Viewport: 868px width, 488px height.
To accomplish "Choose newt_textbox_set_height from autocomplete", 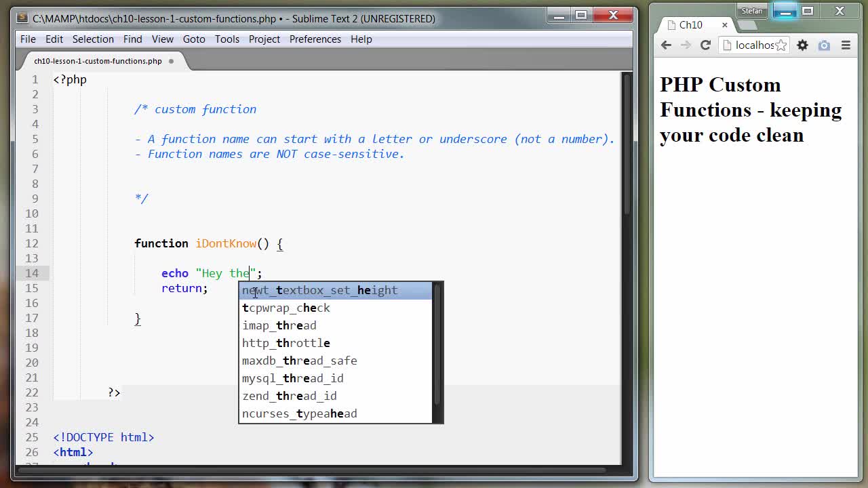I will click(336, 290).
